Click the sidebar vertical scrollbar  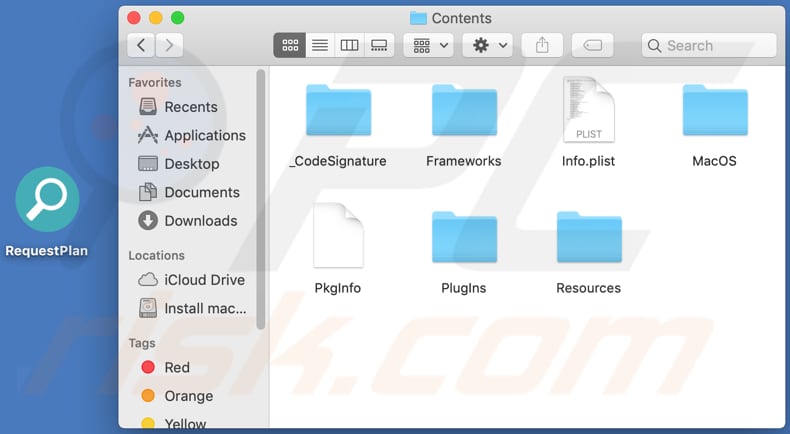point(260,199)
